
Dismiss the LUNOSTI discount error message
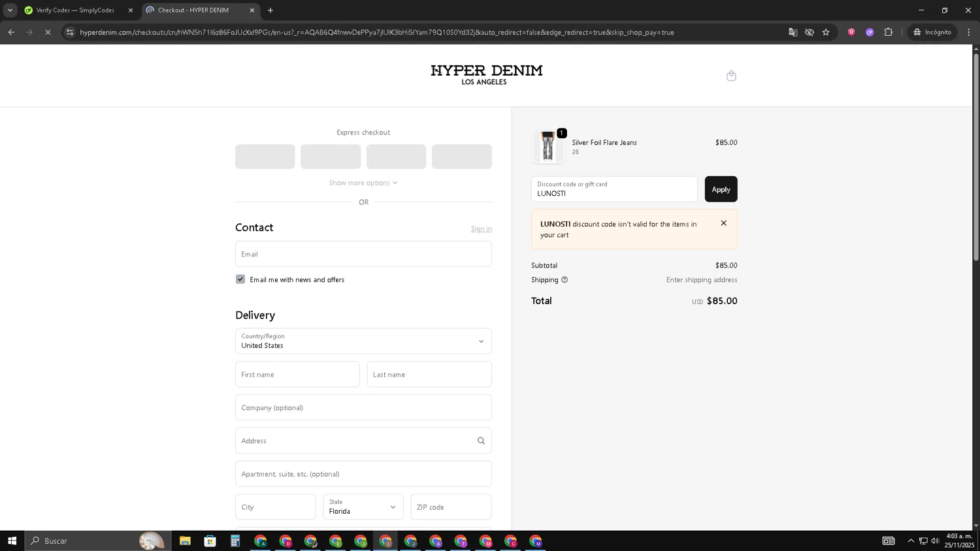(723, 223)
